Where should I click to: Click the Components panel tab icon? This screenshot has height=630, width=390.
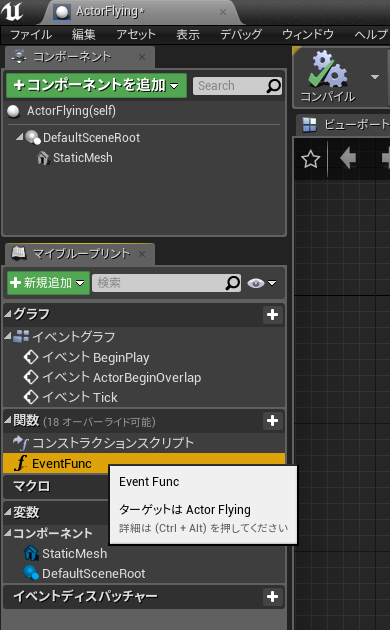(19, 57)
